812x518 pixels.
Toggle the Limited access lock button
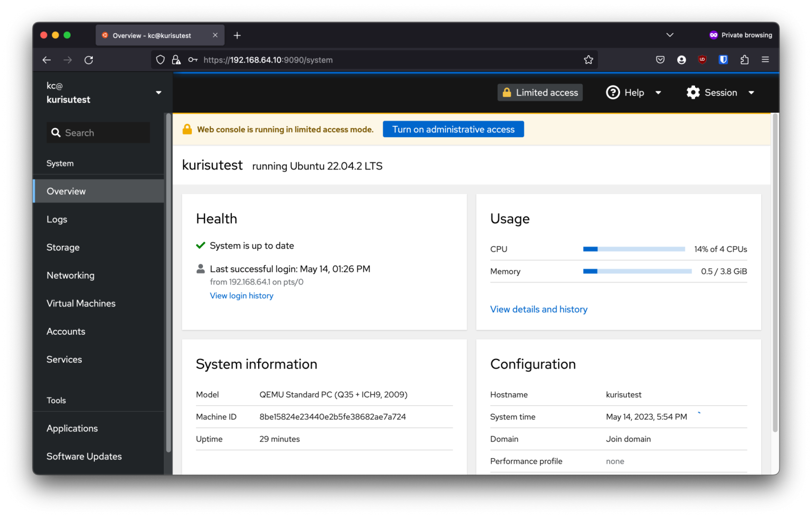540,92
